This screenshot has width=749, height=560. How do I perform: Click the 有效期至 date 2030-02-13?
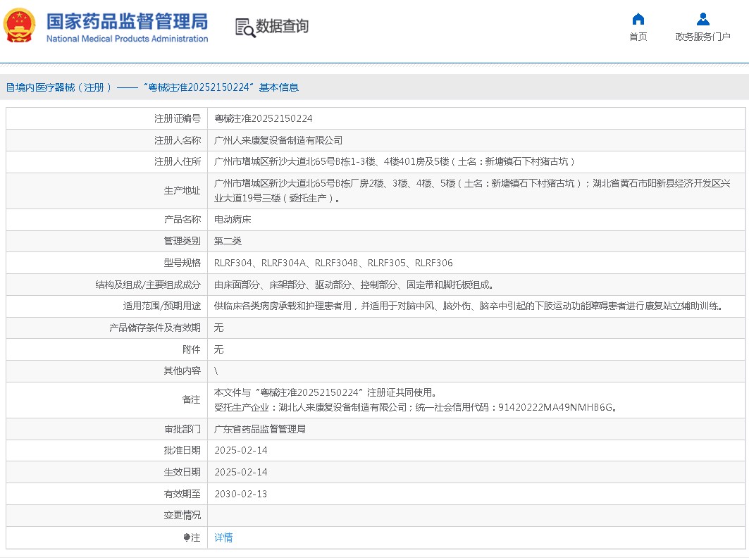[x=241, y=494]
